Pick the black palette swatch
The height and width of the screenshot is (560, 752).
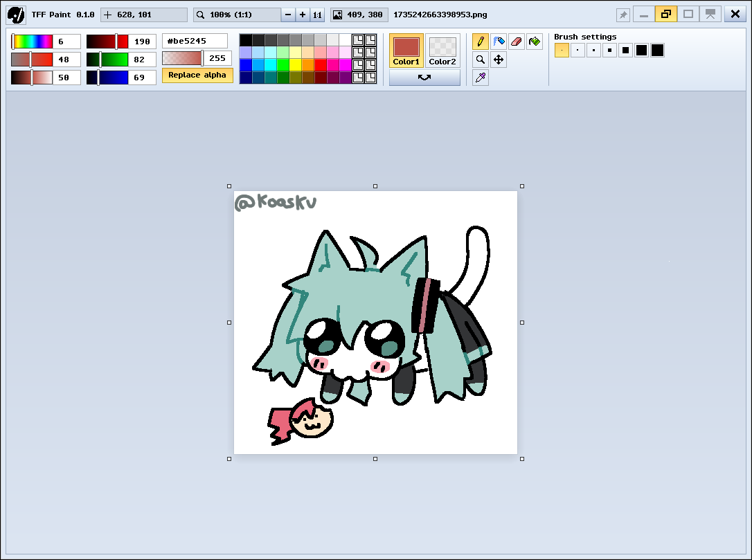[246, 40]
